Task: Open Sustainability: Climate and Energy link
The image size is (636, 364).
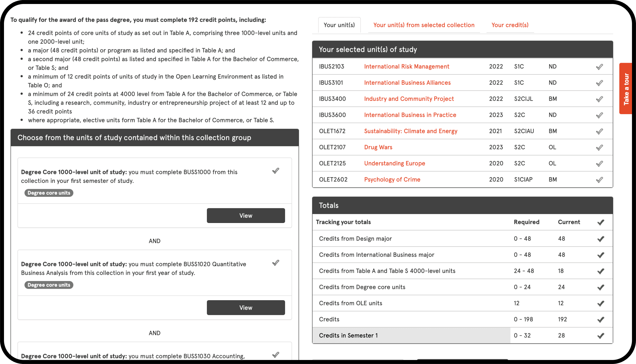Action: pyautogui.click(x=410, y=131)
